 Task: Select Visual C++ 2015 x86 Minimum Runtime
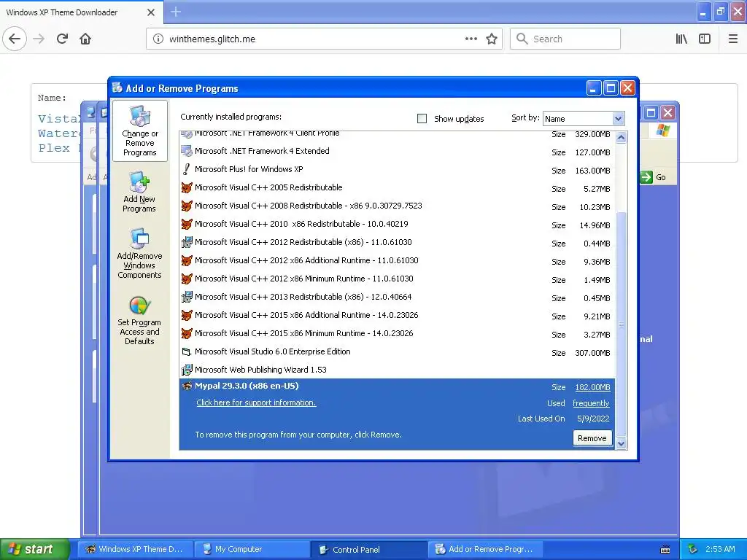(x=398, y=334)
